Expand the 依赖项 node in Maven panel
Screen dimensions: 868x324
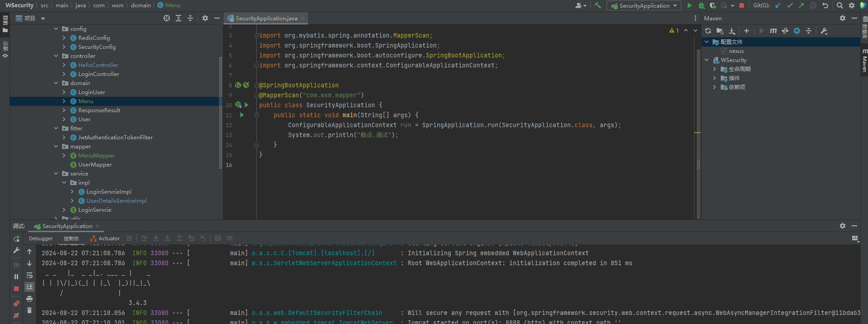click(x=714, y=87)
